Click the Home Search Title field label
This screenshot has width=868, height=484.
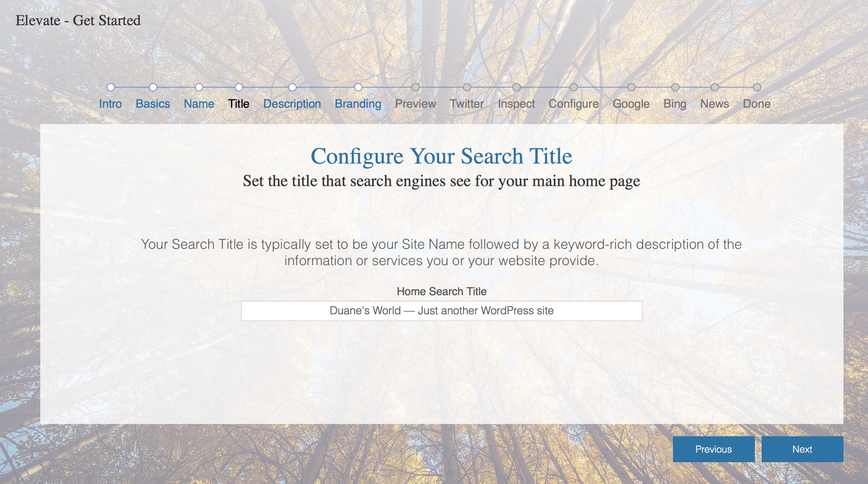442,291
